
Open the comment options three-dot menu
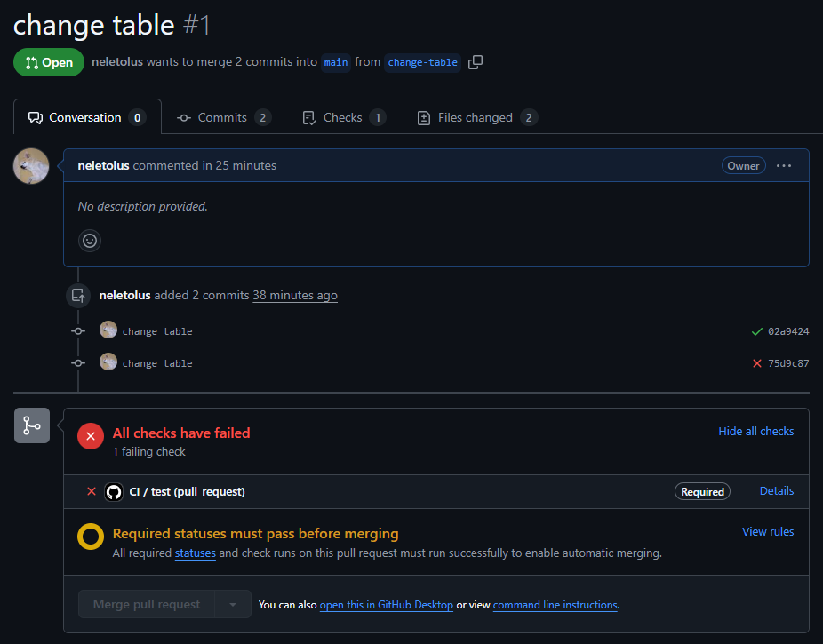784,166
